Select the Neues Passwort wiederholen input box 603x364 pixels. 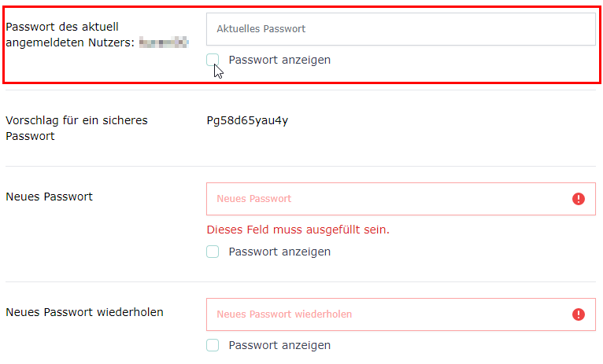386,314
